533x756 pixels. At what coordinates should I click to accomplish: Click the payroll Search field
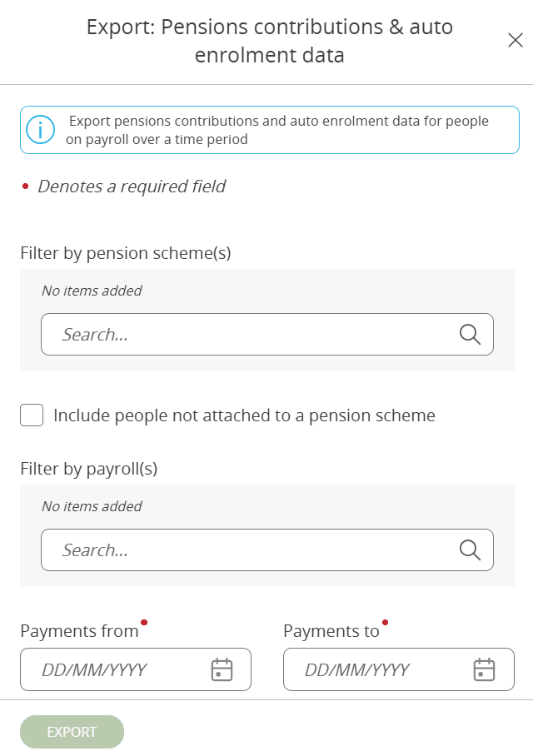pyautogui.click(x=208, y=550)
